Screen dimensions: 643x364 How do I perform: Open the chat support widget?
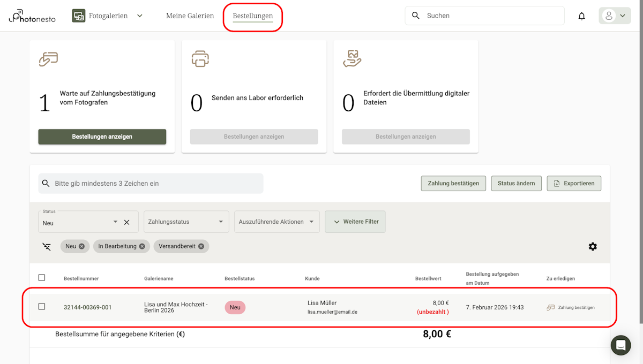coord(620,345)
